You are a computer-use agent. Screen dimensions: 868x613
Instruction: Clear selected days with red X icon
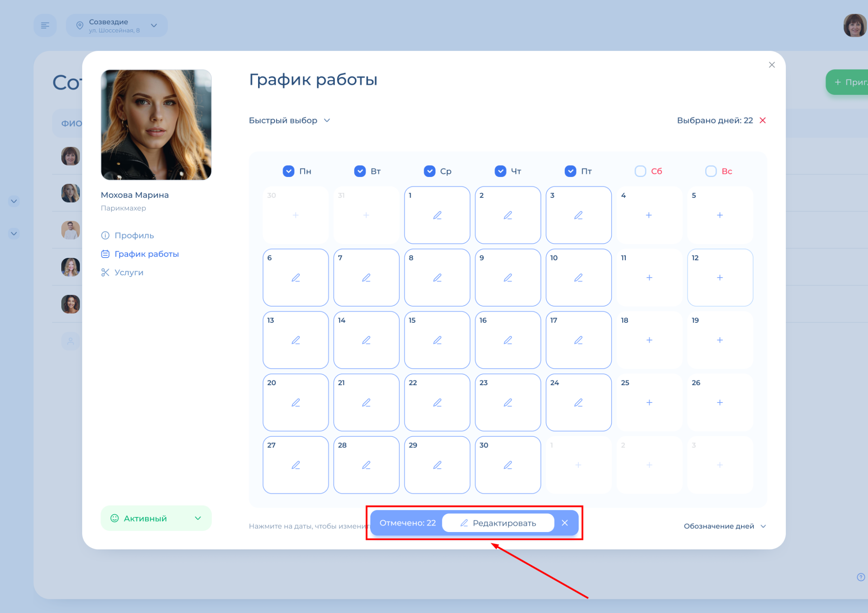[763, 120]
